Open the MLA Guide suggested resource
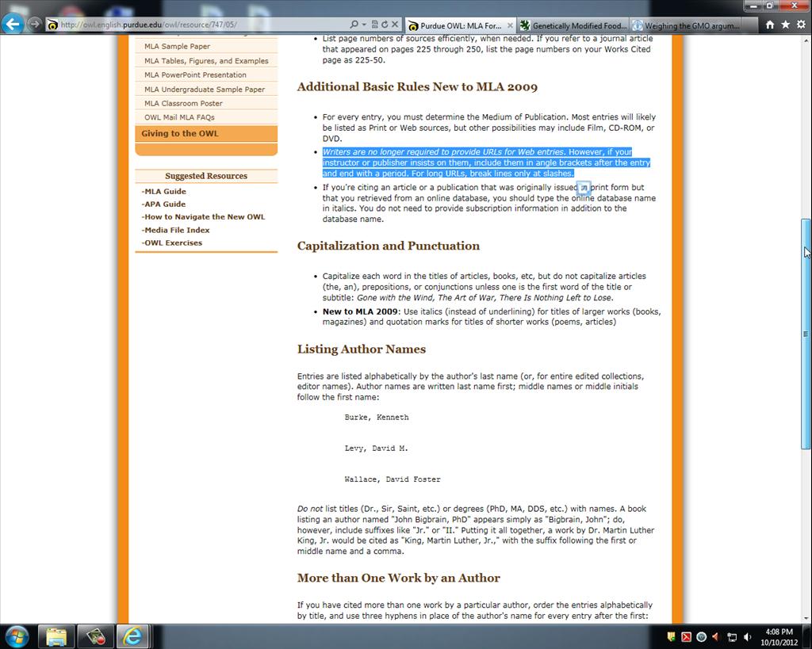 (x=163, y=191)
